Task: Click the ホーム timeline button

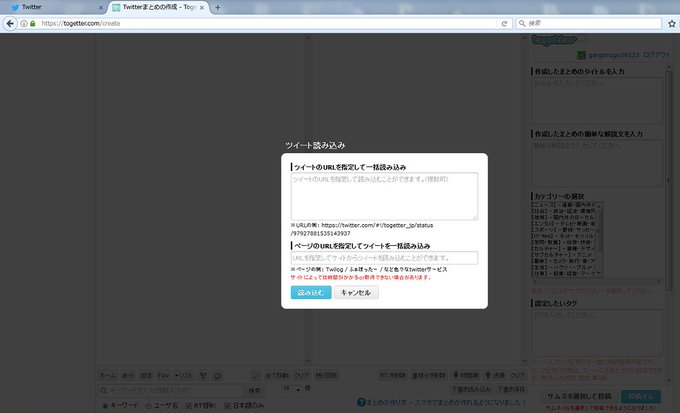Action: [x=108, y=375]
